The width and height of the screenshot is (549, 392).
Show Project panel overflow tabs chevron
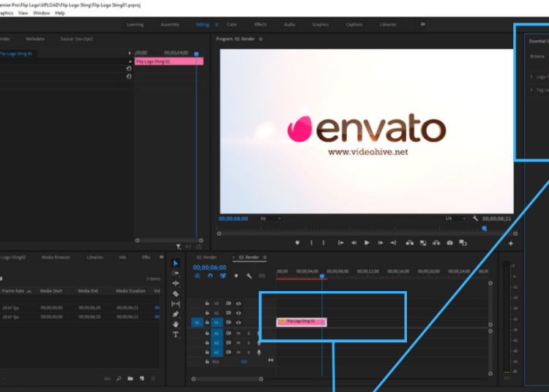tap(162, 257)
